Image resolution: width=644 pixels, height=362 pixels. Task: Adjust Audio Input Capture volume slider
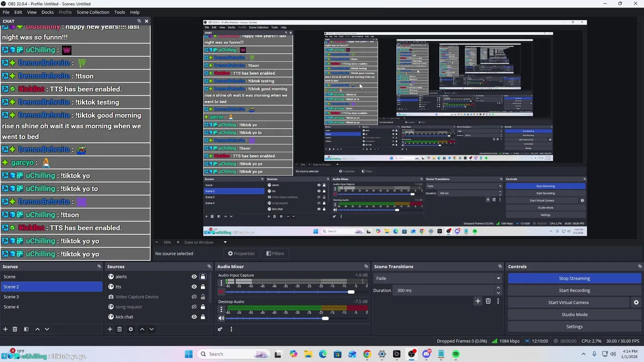pyautogui.click(x=351, y=292)
